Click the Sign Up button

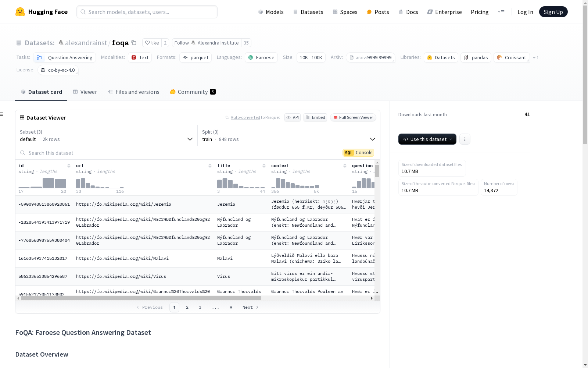tap(553, 12)
